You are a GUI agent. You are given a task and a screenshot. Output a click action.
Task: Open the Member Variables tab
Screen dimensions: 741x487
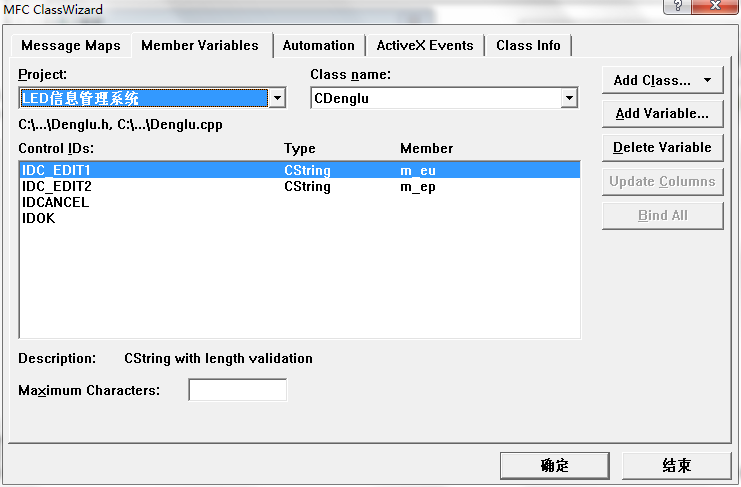tap(200, 46)
